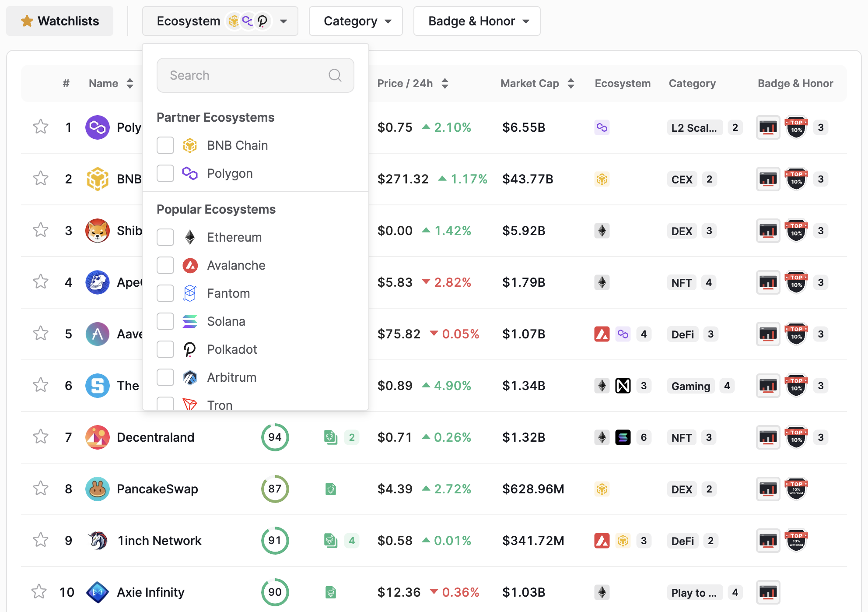The image size is (868, 612).
Task: Open the Category dropdown
Action: tap(356, 21)
